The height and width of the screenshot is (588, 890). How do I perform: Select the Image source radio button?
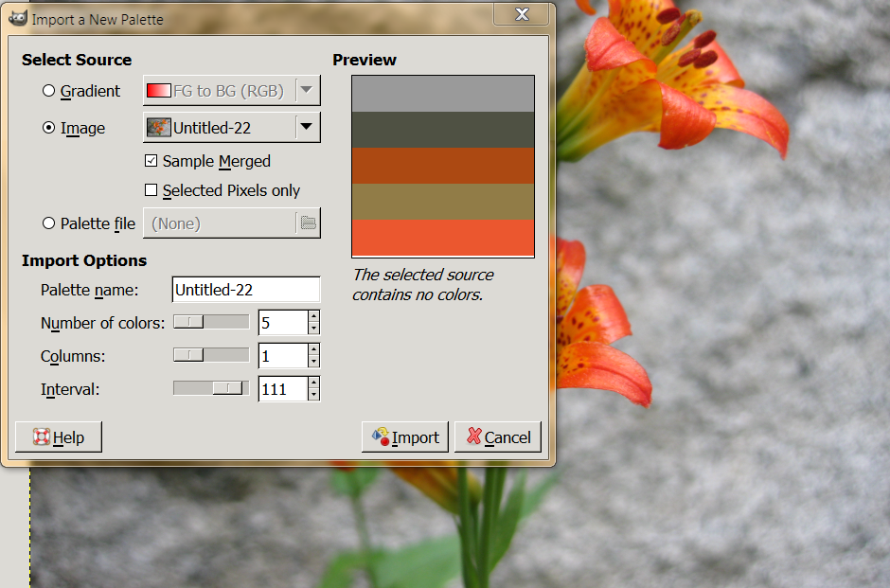[x=49, y=128]
